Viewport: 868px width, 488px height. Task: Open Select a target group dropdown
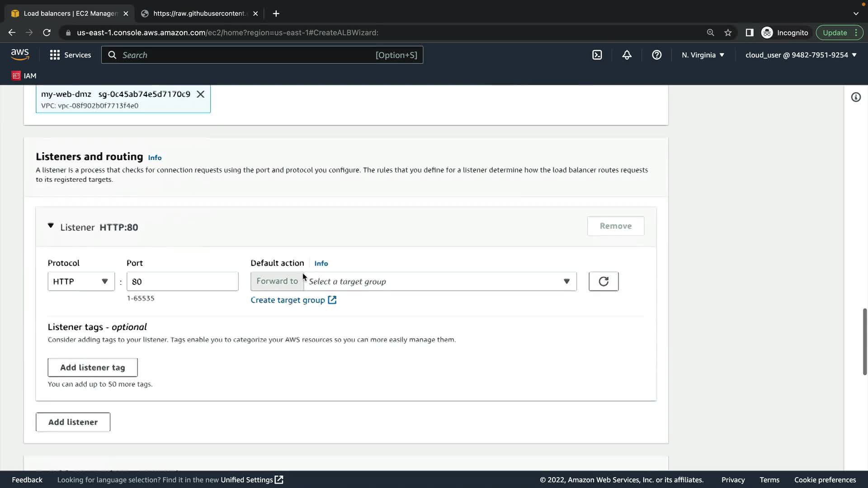click(x=439, y=282)
